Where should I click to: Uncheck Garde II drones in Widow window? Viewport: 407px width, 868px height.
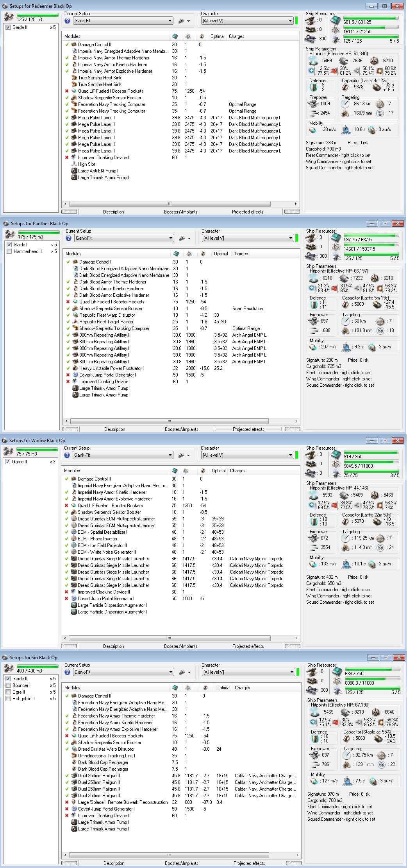pyautogui.click(x=7, y=462)
